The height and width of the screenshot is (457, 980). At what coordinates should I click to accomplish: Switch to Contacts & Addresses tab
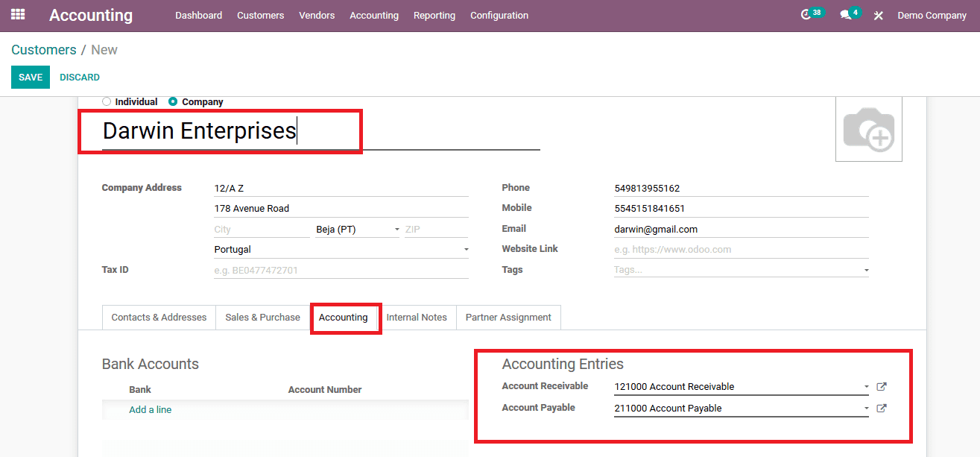[159, 317]
